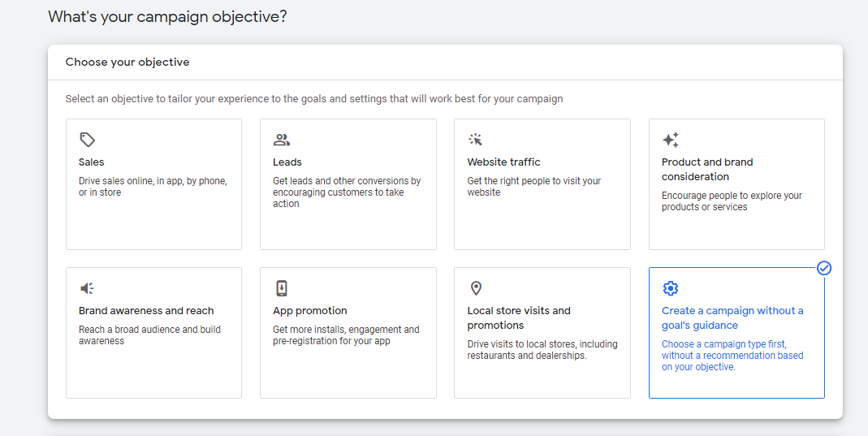This screenshot has height=436, width=868.
Task: Click the Sales price tag icon
Action: pos(87,140)
